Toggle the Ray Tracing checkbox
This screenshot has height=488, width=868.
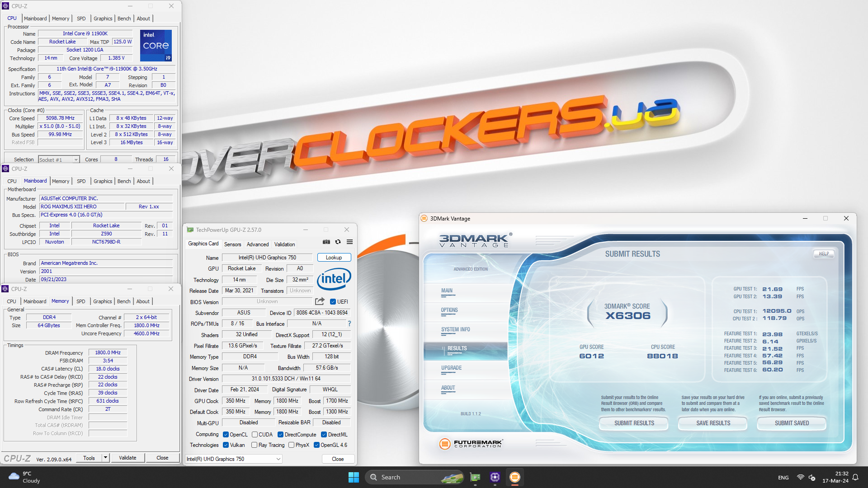click(254, 445)
